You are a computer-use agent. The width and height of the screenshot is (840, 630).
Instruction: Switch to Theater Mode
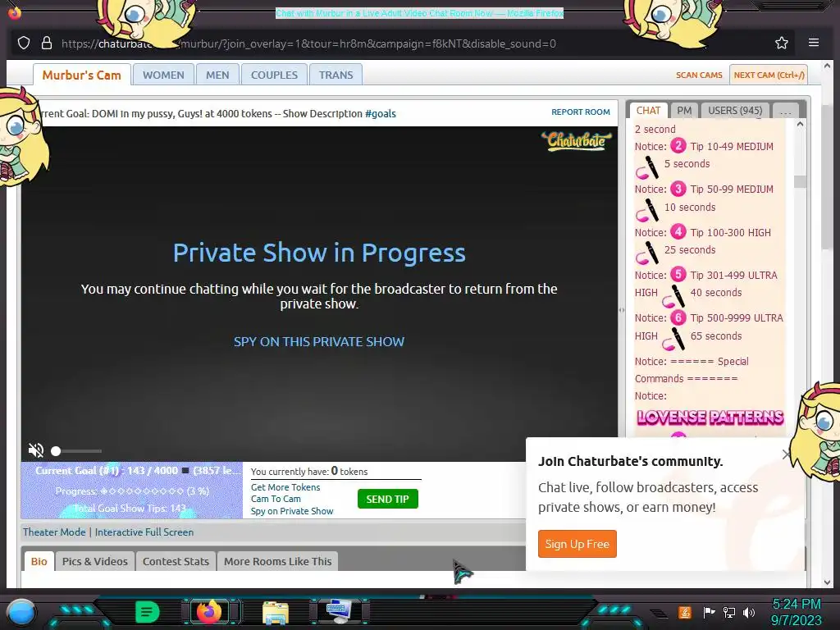point(54,532)
